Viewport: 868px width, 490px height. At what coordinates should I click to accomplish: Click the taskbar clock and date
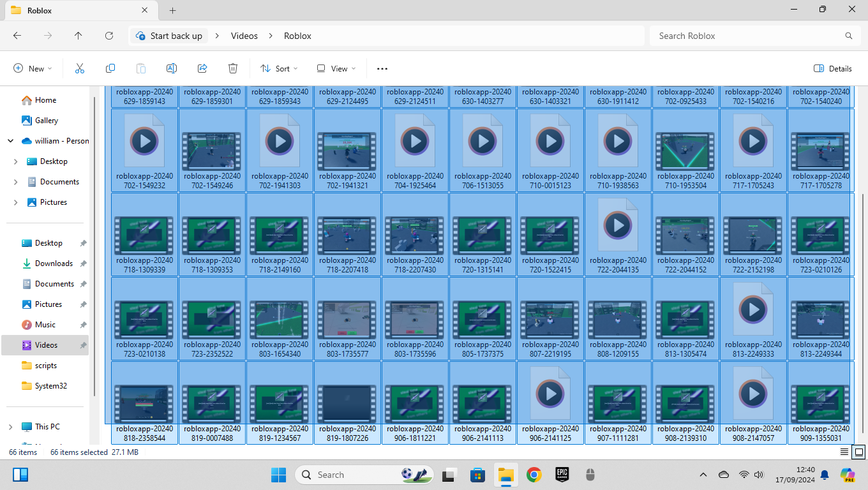(x=797, y=475)
